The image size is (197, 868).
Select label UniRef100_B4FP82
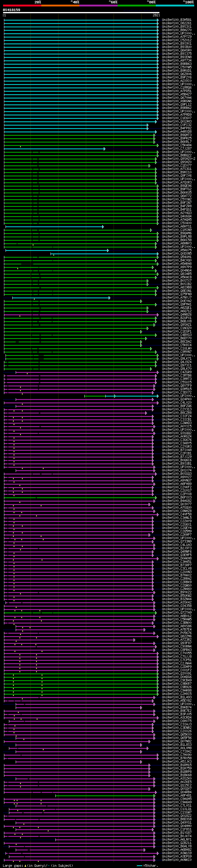177,128
